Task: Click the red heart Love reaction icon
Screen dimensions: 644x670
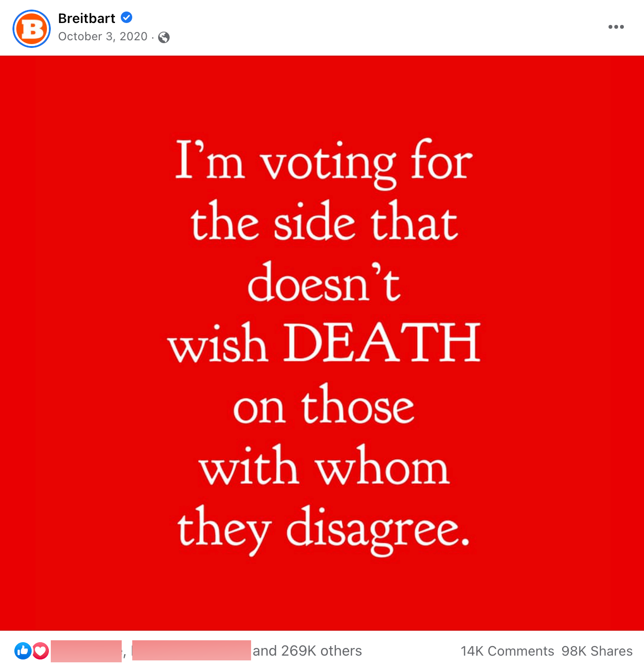Action: pos(40,650)
